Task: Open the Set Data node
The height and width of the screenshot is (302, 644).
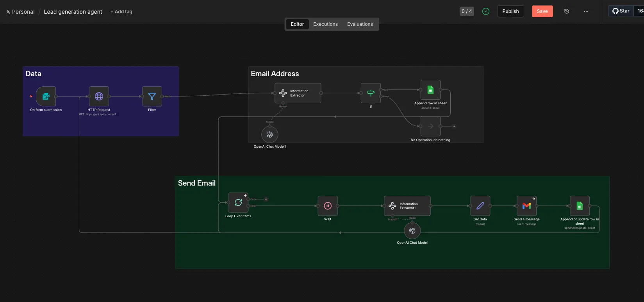Action: point(480,206)
